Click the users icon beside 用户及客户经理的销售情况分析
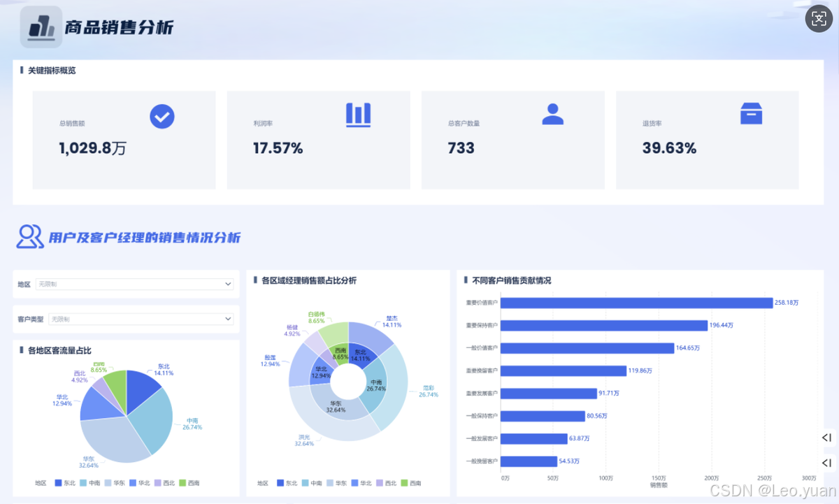The image size is (839, 504). tap(30, 237)
